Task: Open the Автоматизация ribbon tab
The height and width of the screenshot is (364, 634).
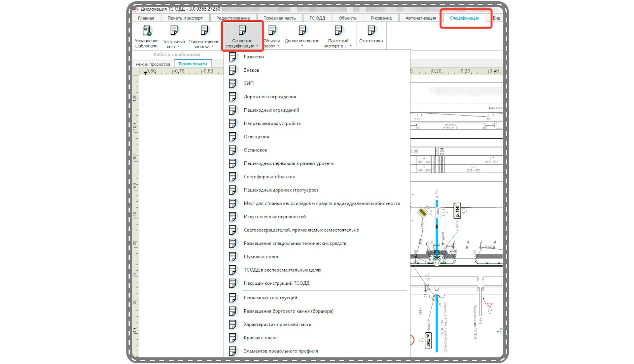Action: [420, 18]
